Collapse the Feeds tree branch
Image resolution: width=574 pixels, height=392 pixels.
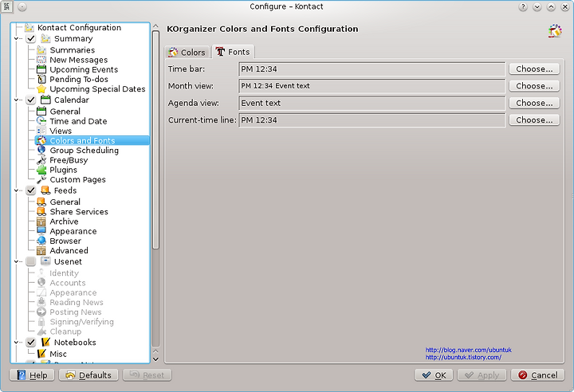(16, 190)
